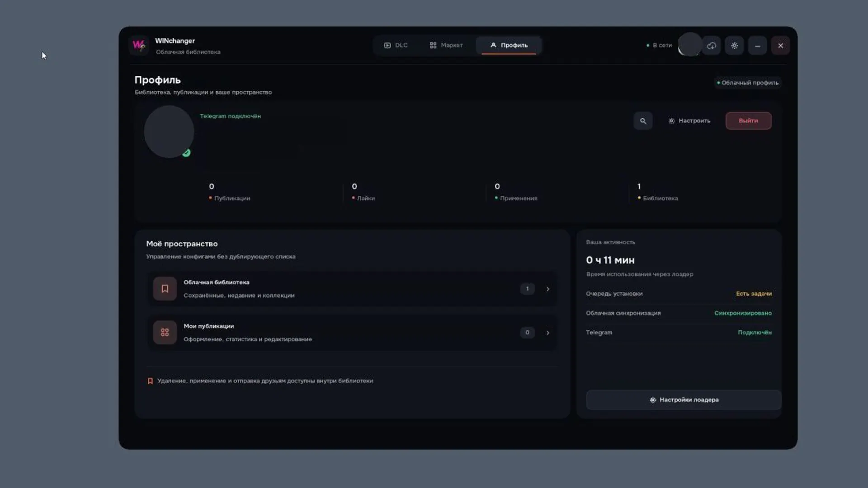Click the Выйти logout button
Image resolution: width=868 pixels, height=488 pixels.
click(x=749, y=121)
